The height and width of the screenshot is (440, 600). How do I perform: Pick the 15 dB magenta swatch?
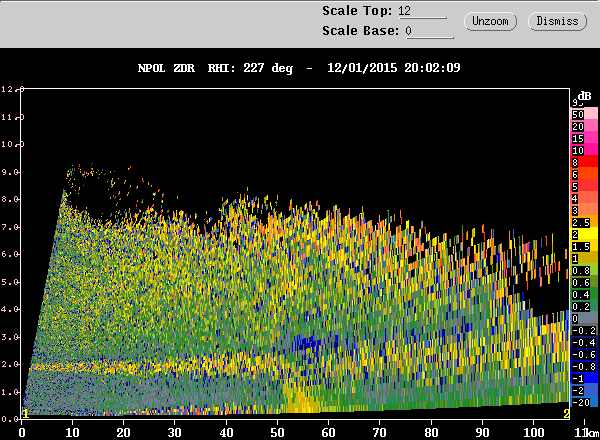pos(584,138)
